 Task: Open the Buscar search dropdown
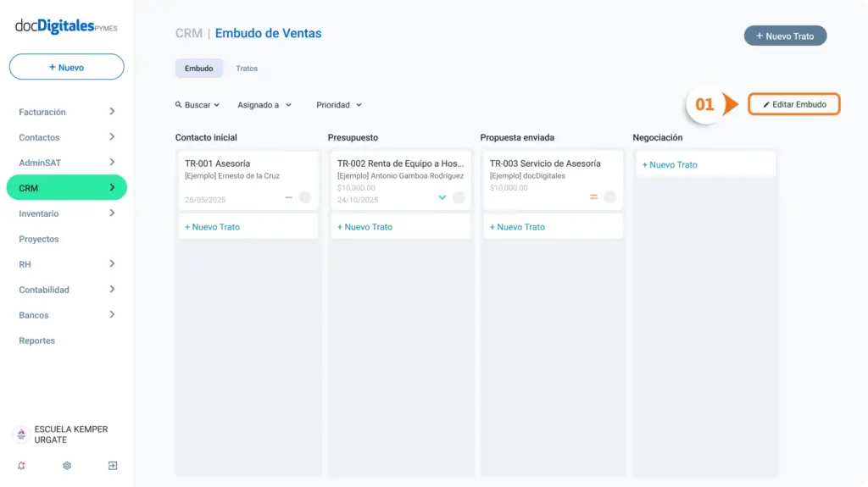click(198, 105)
